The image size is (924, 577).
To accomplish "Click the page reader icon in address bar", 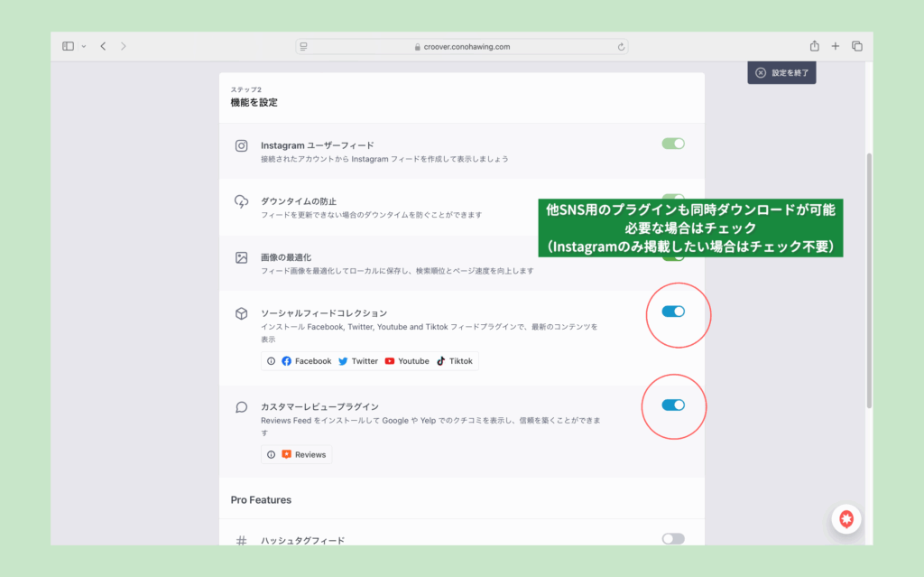I will point(303,47).
